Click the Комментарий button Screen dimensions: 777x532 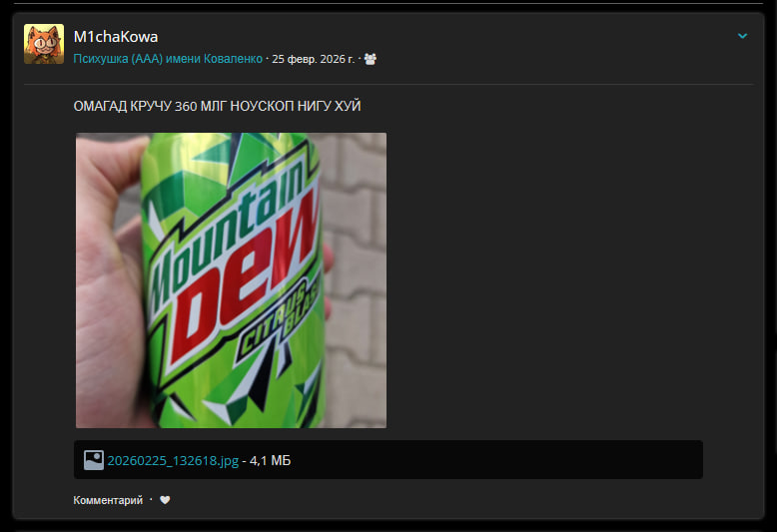108,500
